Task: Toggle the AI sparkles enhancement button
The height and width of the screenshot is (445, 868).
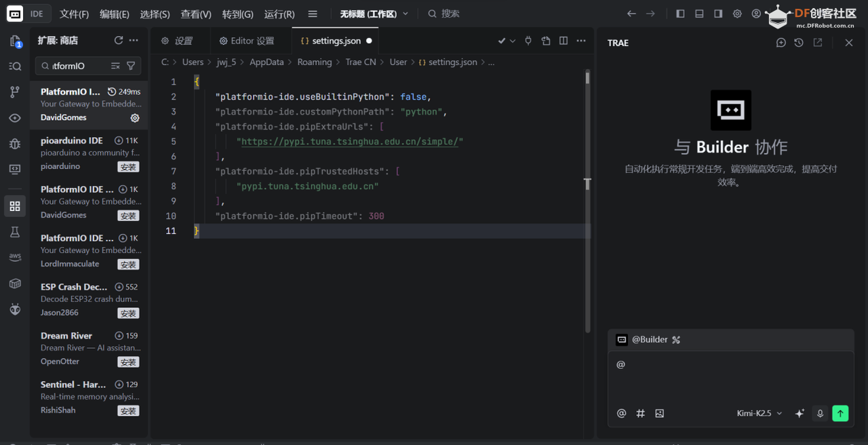Action: click(800, 413)
